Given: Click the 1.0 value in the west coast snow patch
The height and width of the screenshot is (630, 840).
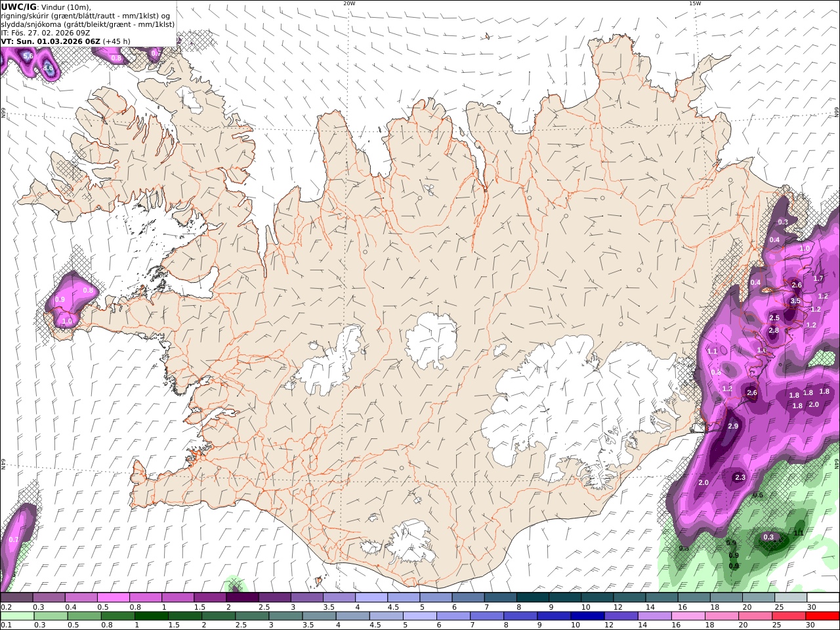Looking at the screenshot, I should tap(67, 322).
